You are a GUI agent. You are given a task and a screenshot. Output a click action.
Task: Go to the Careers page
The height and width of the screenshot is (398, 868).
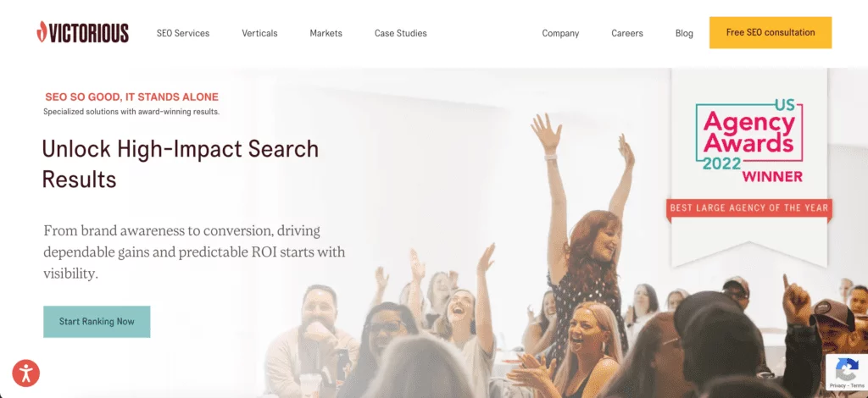627,33
